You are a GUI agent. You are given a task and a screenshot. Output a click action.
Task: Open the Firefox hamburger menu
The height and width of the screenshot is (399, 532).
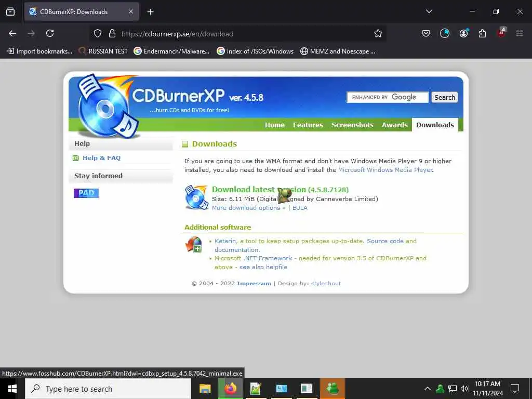520,33
